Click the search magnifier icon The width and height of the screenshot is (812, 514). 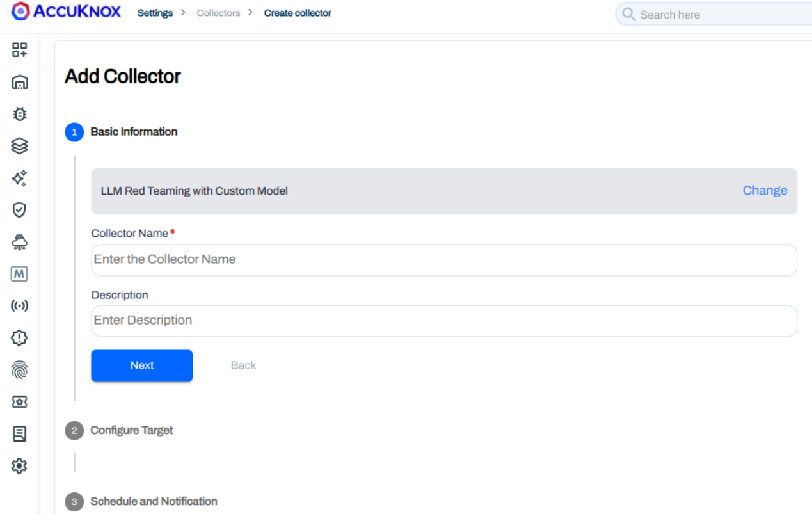(x=629, y=14)
